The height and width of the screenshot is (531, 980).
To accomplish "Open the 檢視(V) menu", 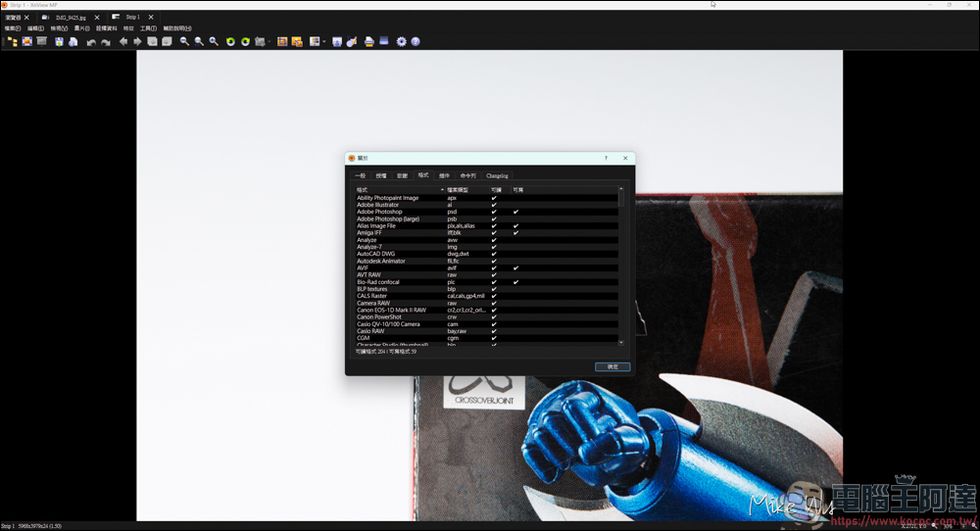I will (x=60, y=28).
